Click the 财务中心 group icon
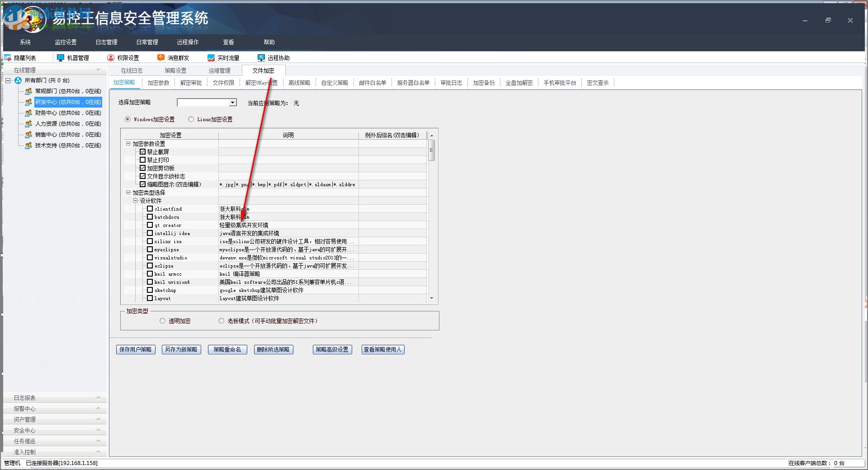 [28, 113]
